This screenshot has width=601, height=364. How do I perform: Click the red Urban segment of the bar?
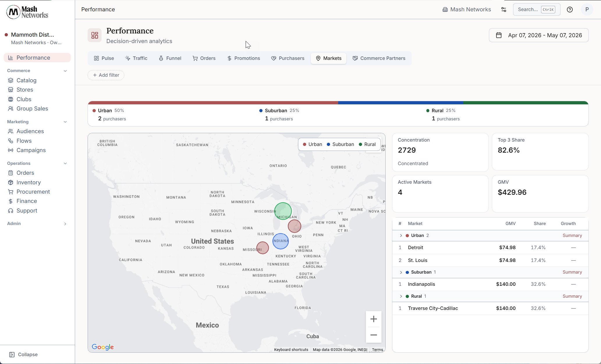(x=213, y=103)
